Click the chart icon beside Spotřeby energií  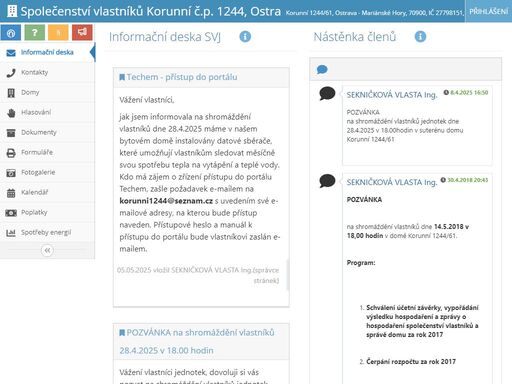pos(11,233)
